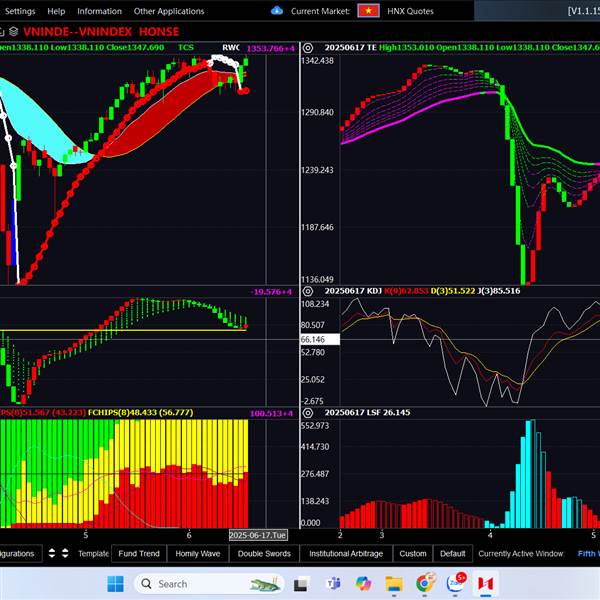Open Zalo app on the taskbar
The width and height of the screenshot is (600, 600).
[456, 583]
